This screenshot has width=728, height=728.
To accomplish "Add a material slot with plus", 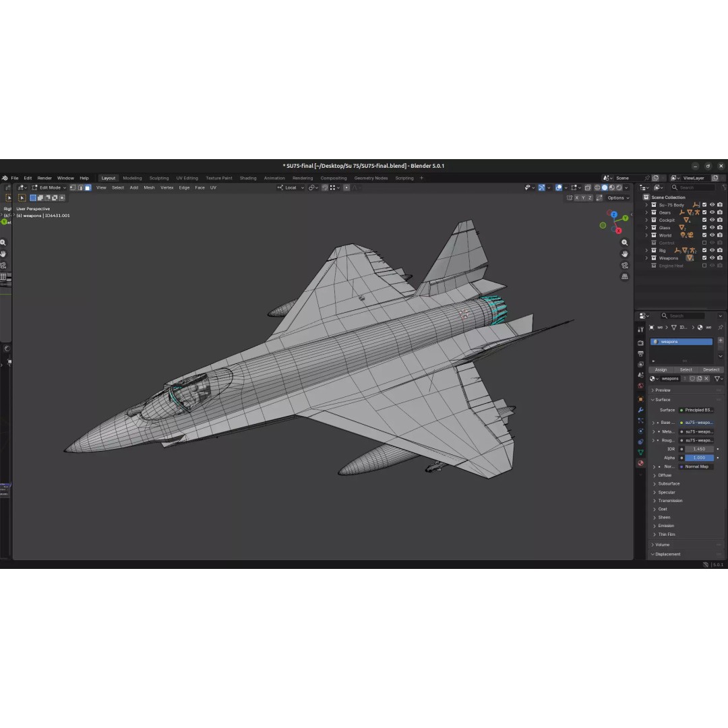I will click(x=721, y=341).
